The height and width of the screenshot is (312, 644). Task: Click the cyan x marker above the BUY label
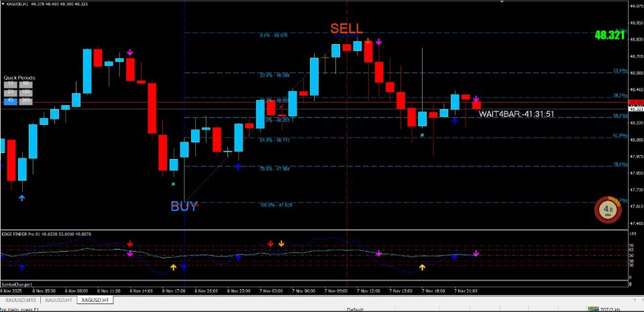click(x=173, y=184)
